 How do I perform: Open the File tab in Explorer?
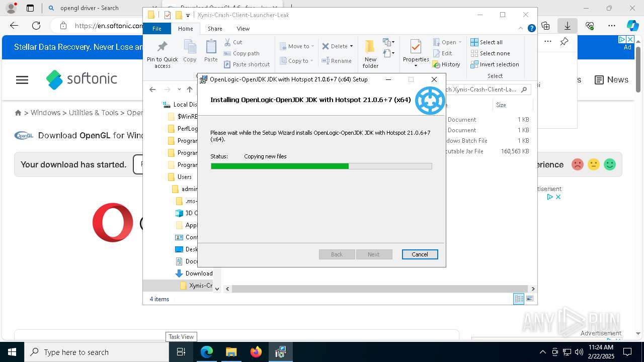[157, 29]
